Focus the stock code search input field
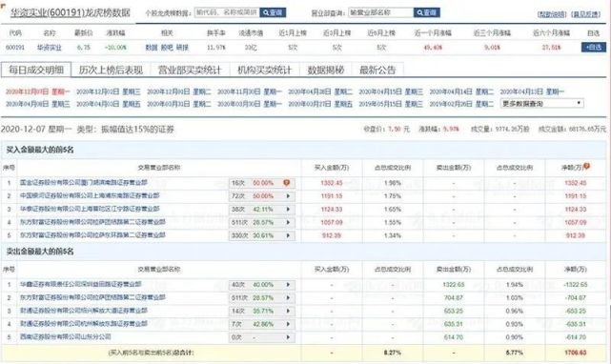 pos(227,12)
